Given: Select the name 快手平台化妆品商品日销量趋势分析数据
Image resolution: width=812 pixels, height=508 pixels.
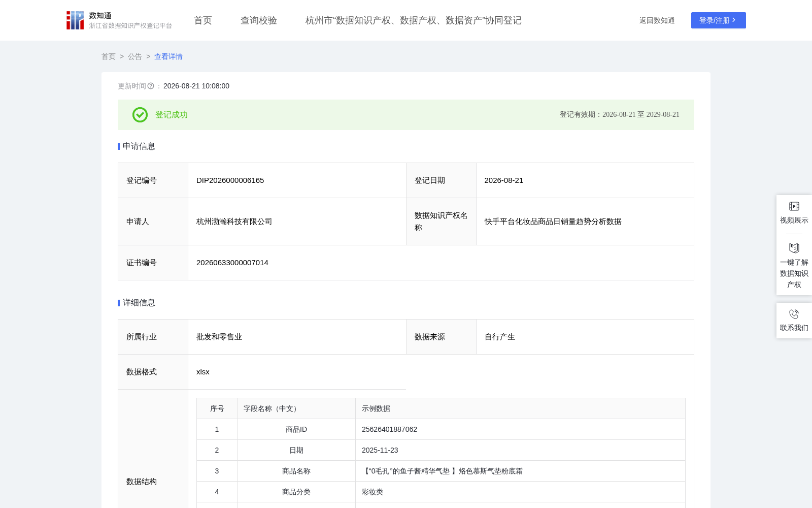Looking at the screenshot, I should point(553,221).
